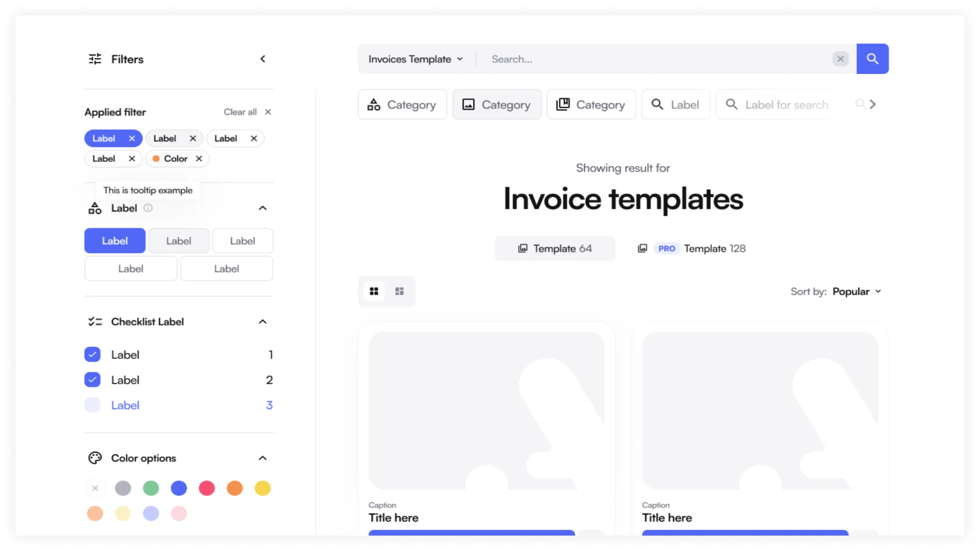980x551 pixels.
Task: Click the palette icon by Color options
Action: tap(95, 458)
